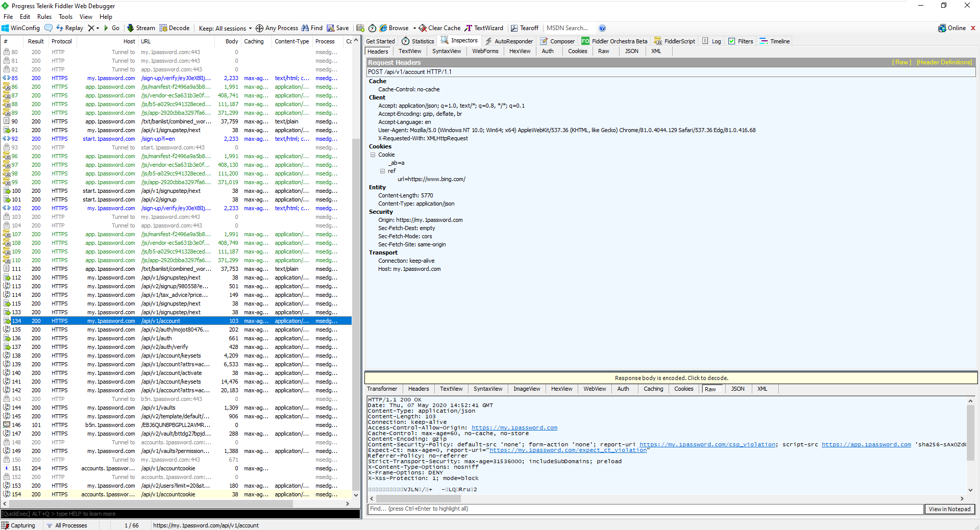The image size is (980, 530).
Task: Open the Edit menu
Action: pyautogui.click(x=25, y=17)
